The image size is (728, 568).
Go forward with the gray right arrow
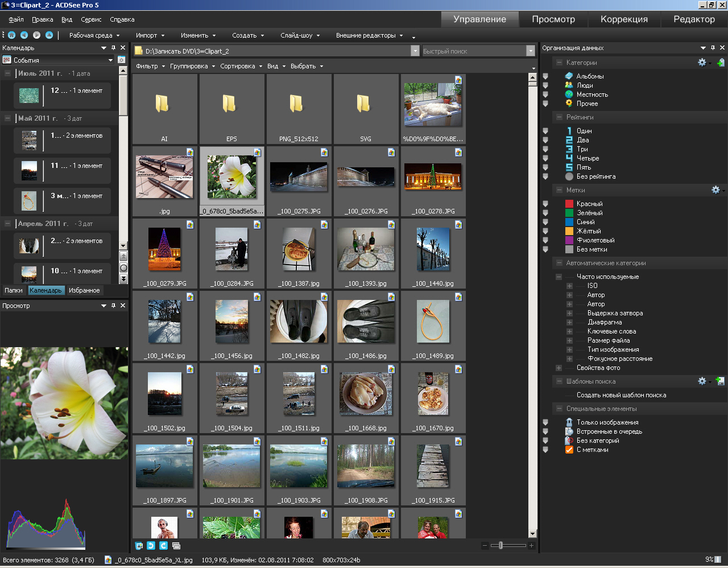point(36,35)
